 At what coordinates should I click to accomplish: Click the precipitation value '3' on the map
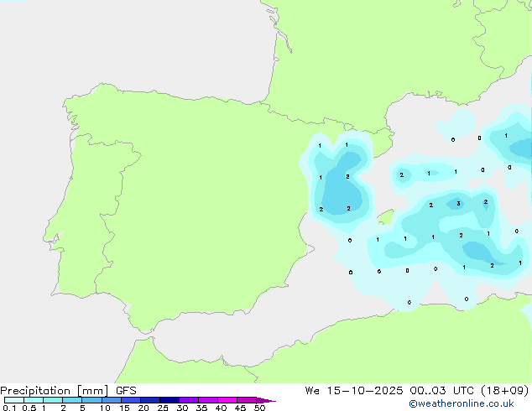click(458, 204)
